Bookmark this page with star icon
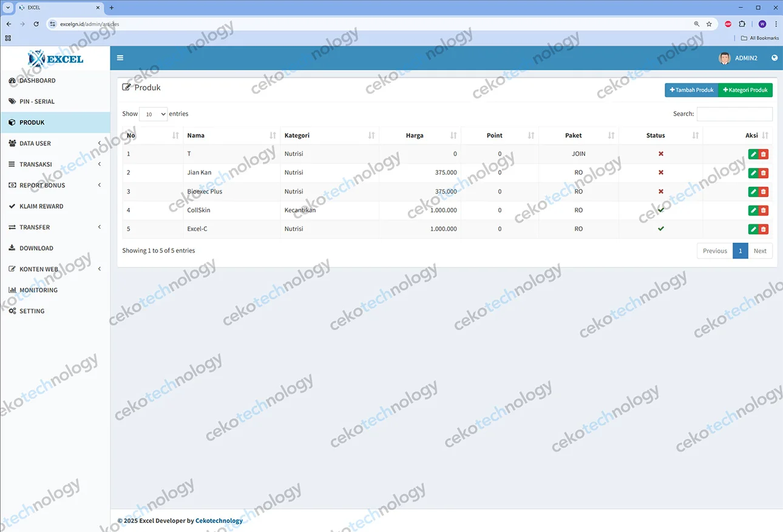This screenshot has width=783, height=532. (709, 24)
